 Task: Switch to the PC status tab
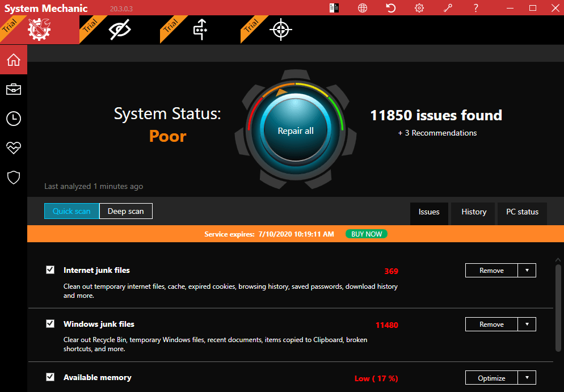pyautogui.click(x=522, y=212)
